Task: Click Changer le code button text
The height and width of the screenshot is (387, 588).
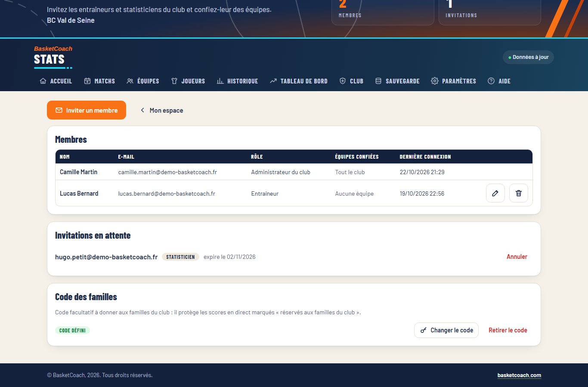Action: point(452,330)
